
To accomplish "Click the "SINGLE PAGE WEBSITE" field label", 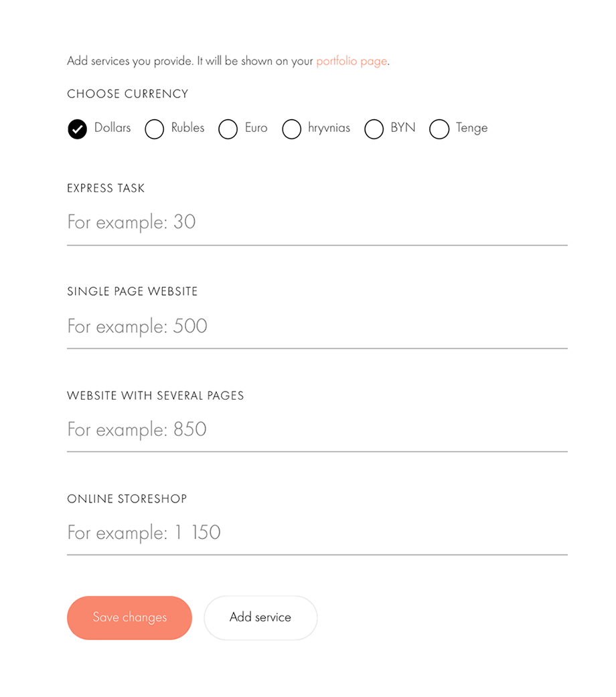I will point(133,291).
